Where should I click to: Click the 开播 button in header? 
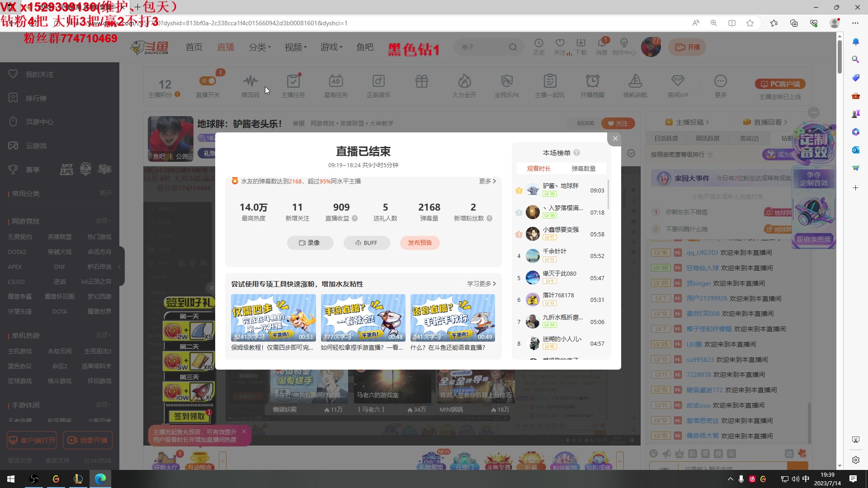(687, 47)
